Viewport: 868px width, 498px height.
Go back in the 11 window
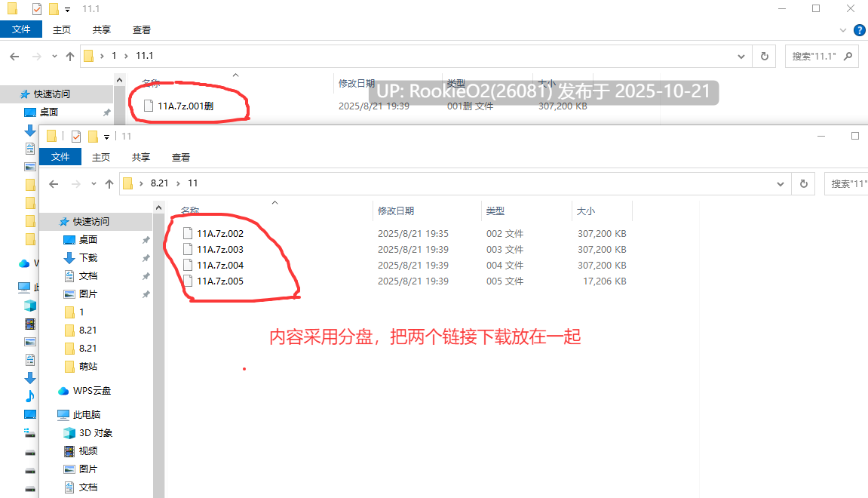[54, 184]
